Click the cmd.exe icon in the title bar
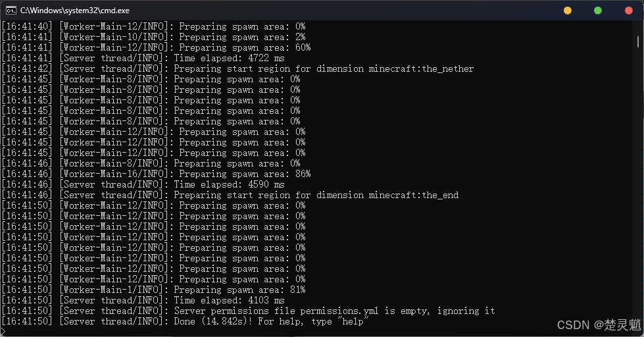Image resolution: width=644 pixels, height=337 pixels. click(x=11, y=11)
